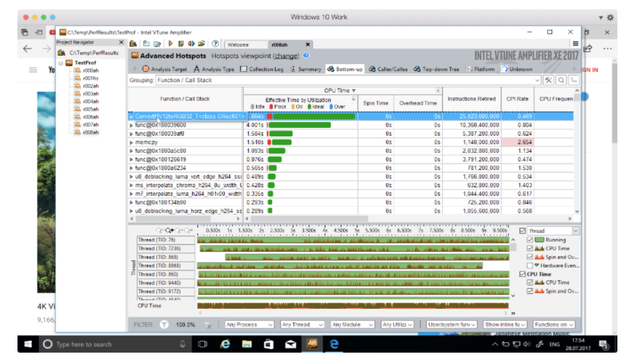
Task: Uncheck CPU Time under the CPU Time group
Action: tap(530, 282)
